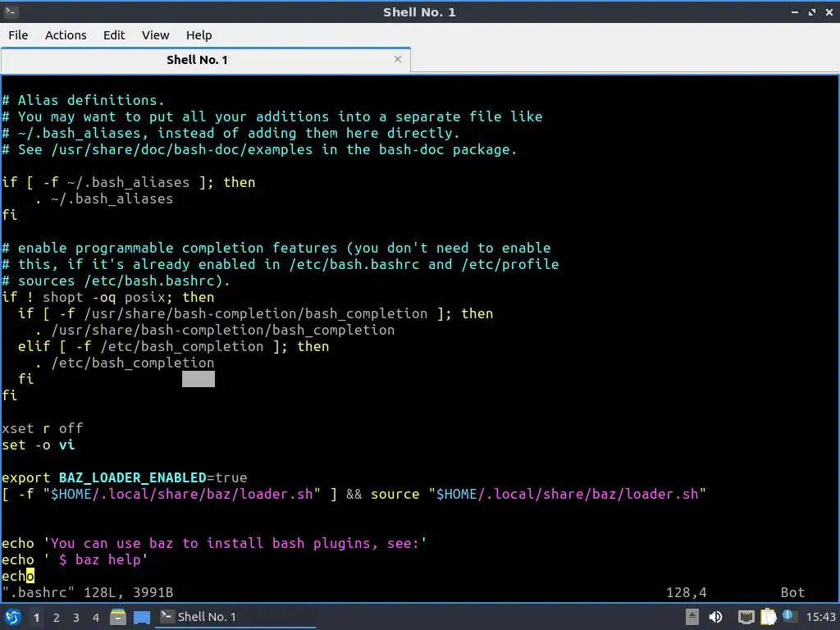Click the BAZ_LOADER_ENABLED variable name
840x630 pixels.
[132, 477]
